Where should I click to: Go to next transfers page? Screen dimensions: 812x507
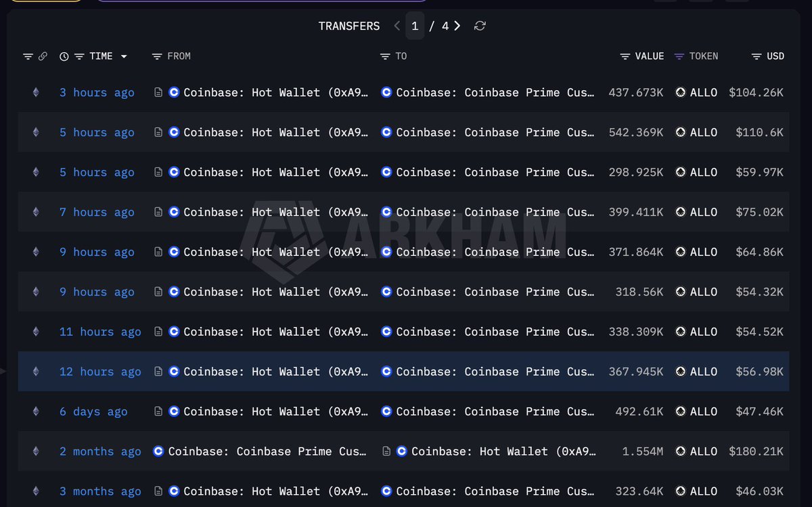(x=457, y=26)
